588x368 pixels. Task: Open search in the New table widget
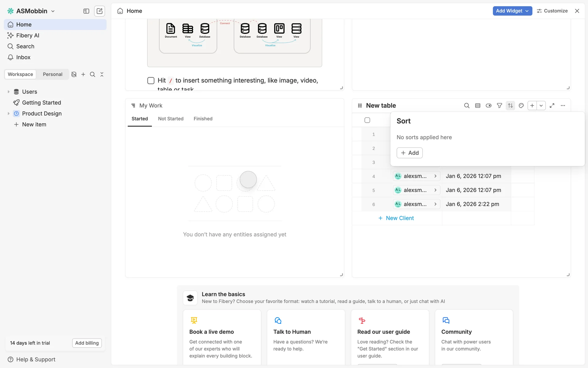[466, 105]
